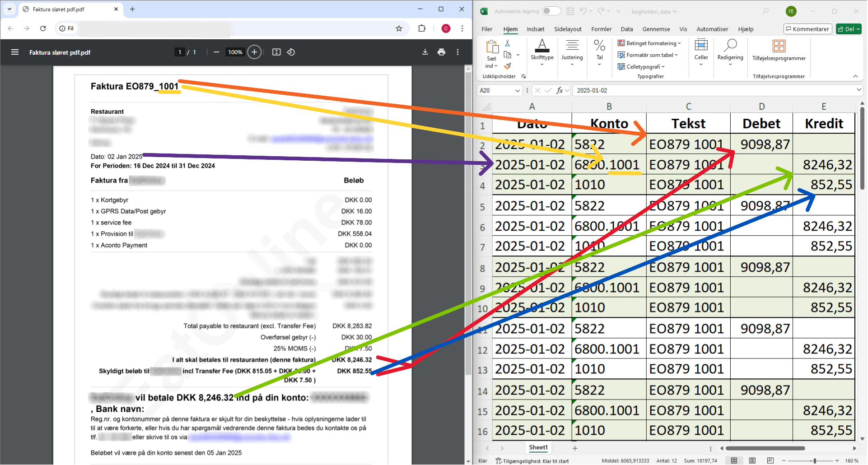Open Chrome three-dot menu
The width and height of the screenshot is (868, 465).
pyautogui.click(x=462, y=28)
